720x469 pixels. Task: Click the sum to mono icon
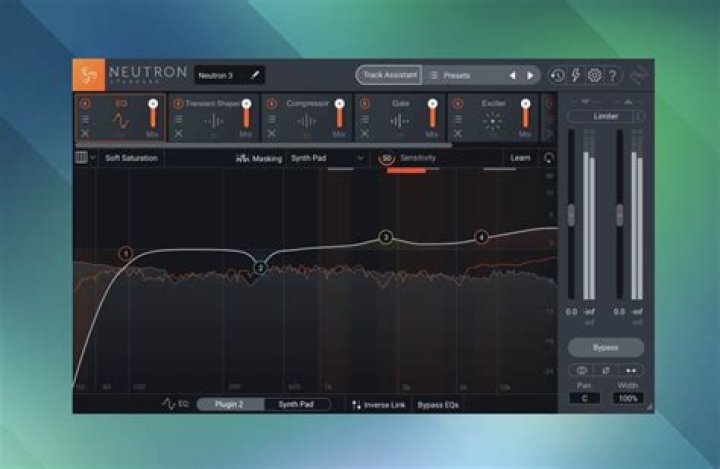coord(581,370)
